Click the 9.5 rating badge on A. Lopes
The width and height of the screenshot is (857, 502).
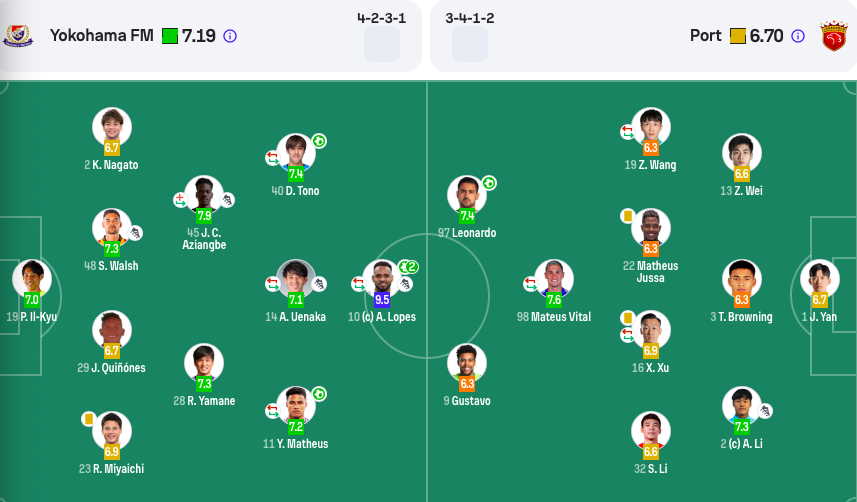(x=381, y=300)
